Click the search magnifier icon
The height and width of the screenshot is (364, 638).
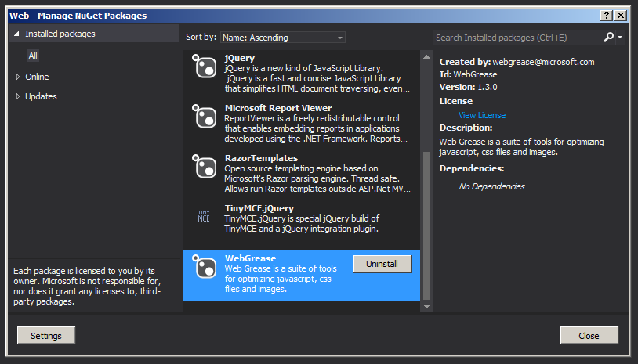click(608, 38)
